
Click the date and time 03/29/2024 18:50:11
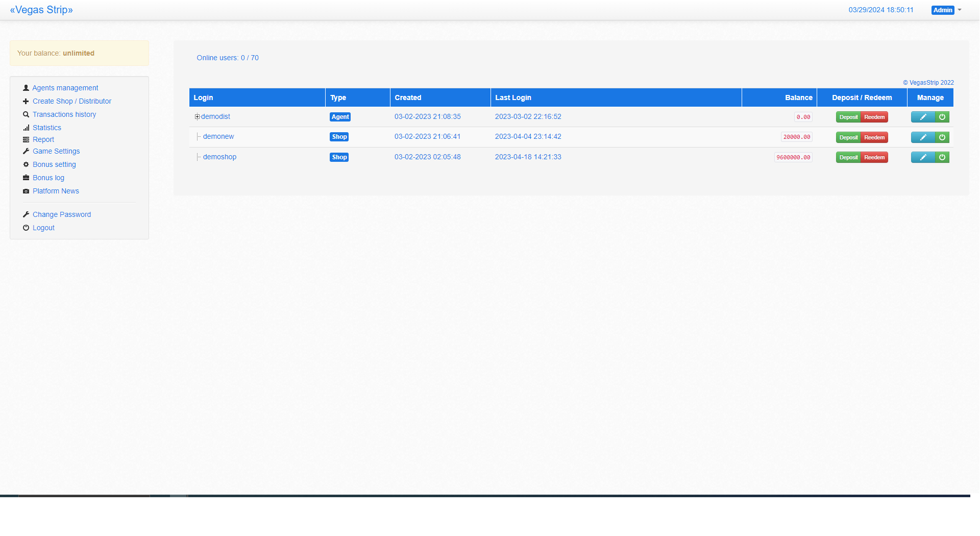point(881,10)
